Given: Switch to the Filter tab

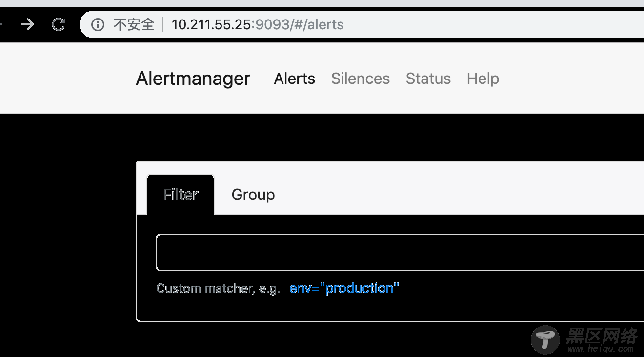Looking at the screenshot, I should pyautogui.click(x=181, y=195).
